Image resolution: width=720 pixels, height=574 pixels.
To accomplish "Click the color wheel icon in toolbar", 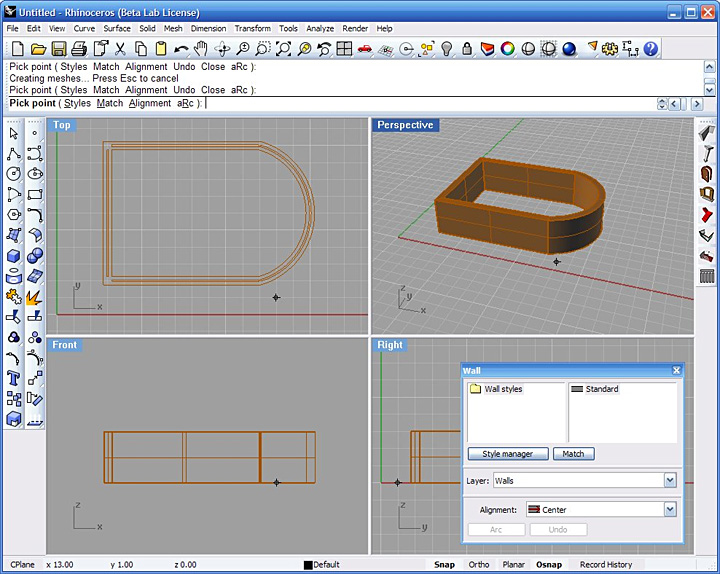I will (508, 48).
